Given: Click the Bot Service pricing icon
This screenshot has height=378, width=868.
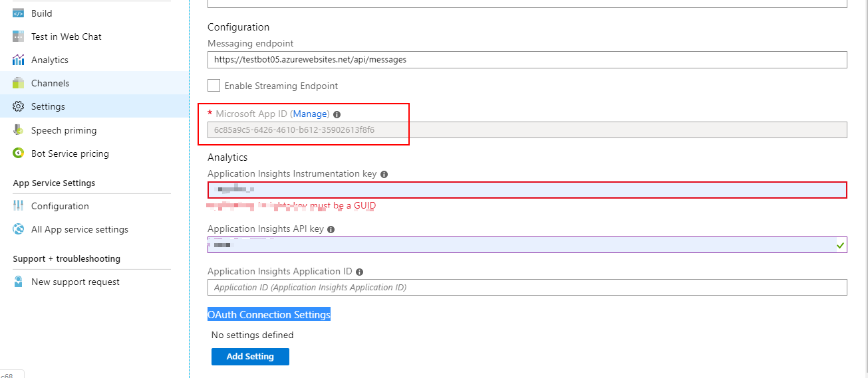Looking at the screenshot, I should click(19, 153).
